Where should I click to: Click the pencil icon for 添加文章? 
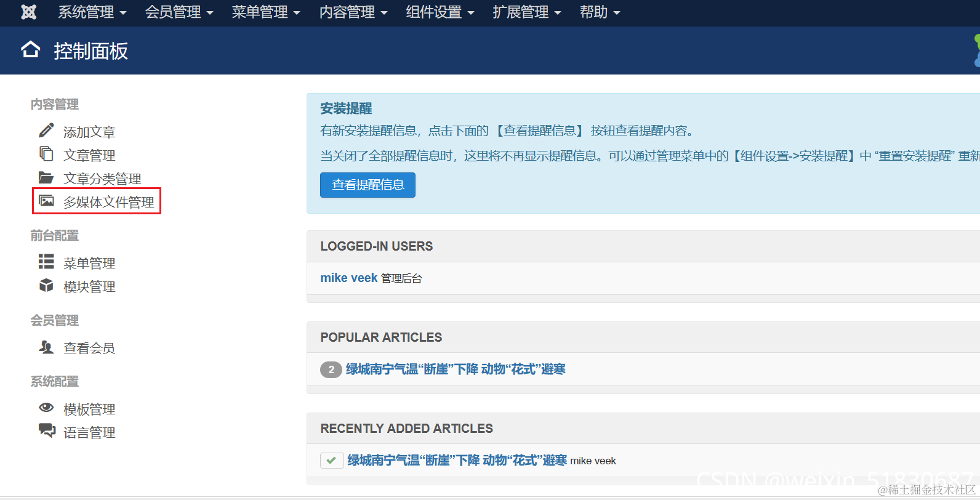[x=46, y=131]
